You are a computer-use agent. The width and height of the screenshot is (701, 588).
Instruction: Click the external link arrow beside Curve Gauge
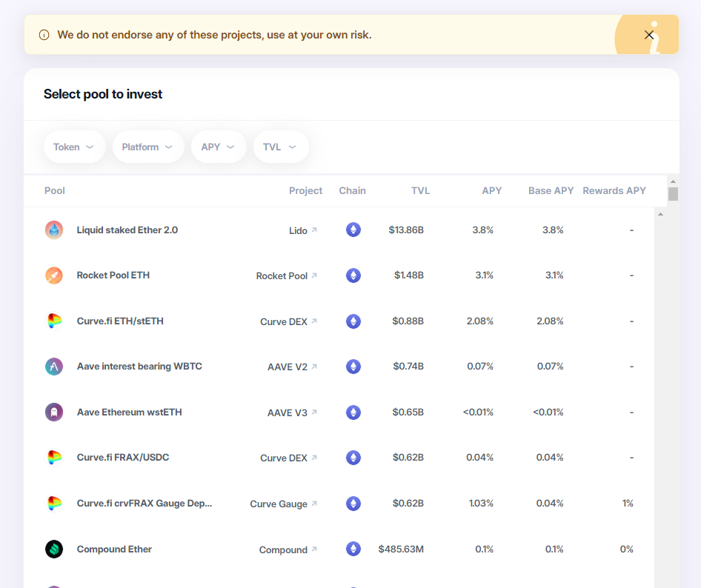pos(314,504)
